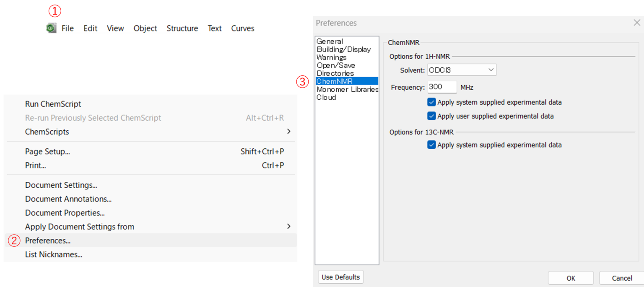Open Document Settings...
Screen dimensions: 644x287
point(150,185)
